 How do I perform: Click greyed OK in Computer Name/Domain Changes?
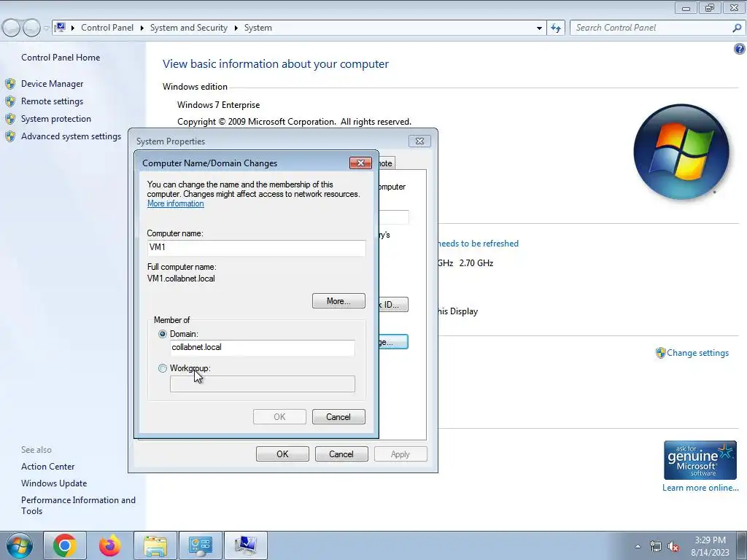tap(279, 416)
